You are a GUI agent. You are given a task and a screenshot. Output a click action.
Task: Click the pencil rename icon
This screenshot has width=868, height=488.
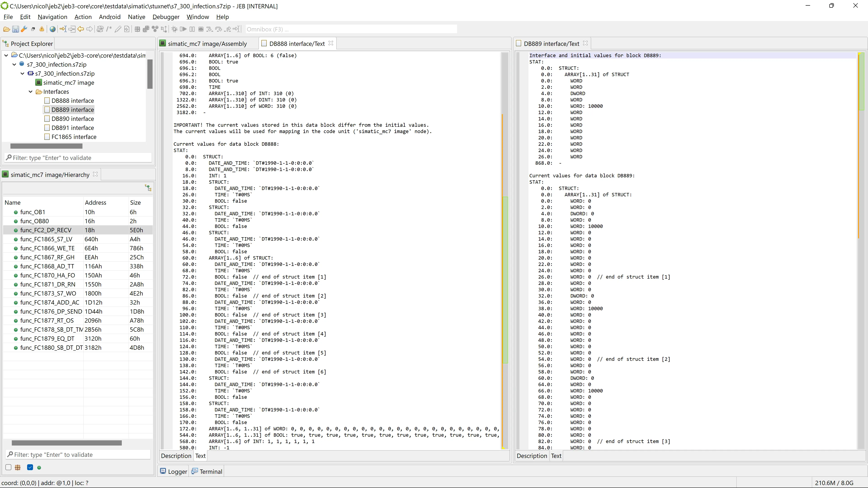(x=118, y=29)
